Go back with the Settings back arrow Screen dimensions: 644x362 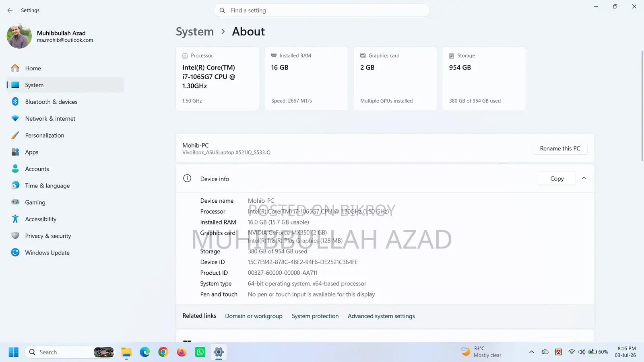pos(10,10)
